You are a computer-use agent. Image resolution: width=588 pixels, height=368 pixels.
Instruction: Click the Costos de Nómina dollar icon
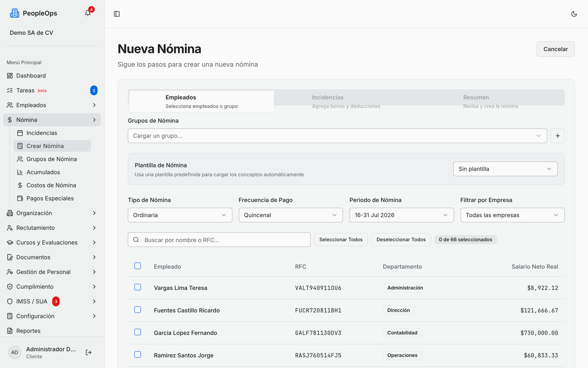(x=20, y=185)
